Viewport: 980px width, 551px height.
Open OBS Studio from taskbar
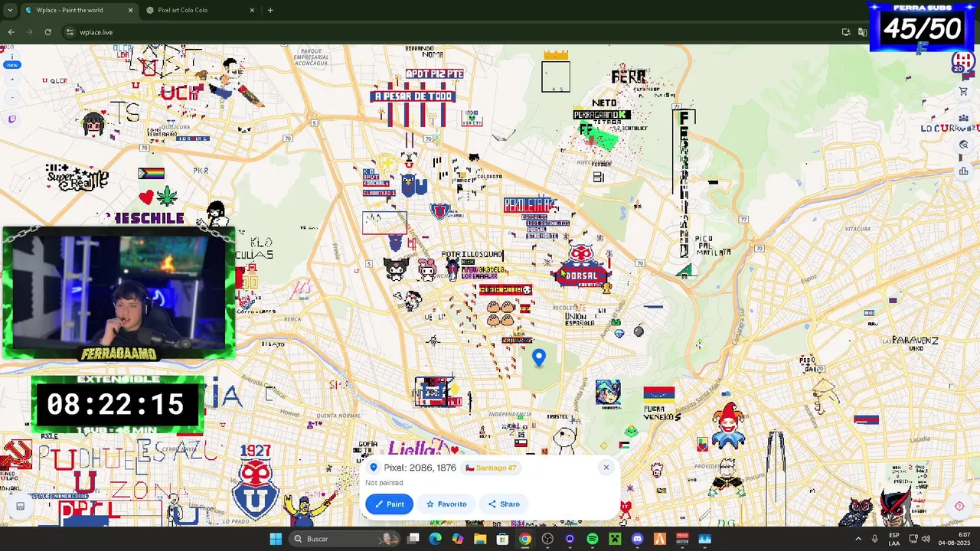pyautogui.click(x=547, y=539)
